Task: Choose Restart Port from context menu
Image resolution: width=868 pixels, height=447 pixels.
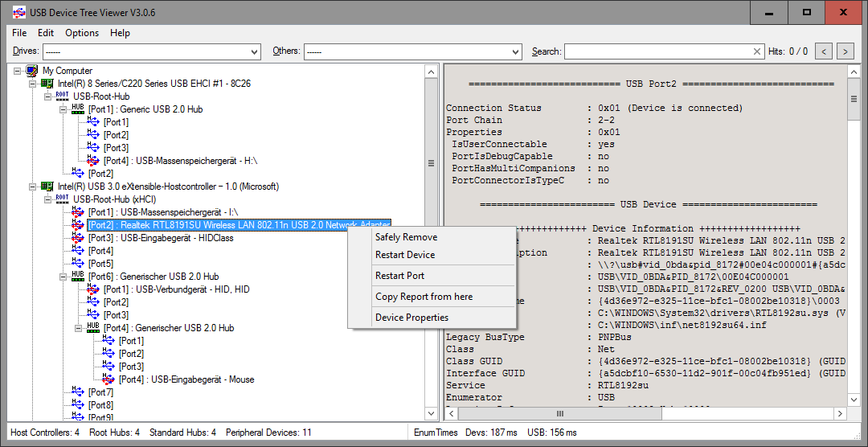Action: coord(432,275)
